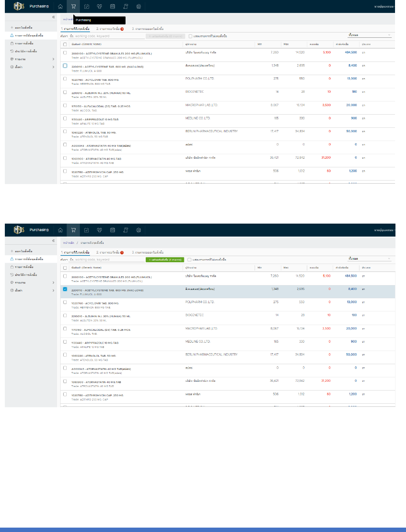Click the stacked database icon in upper screenshot
Viewport: 406px width, 532px height.
112,6
